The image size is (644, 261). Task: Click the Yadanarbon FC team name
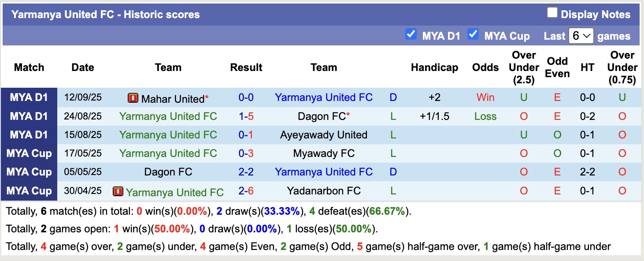324,191
